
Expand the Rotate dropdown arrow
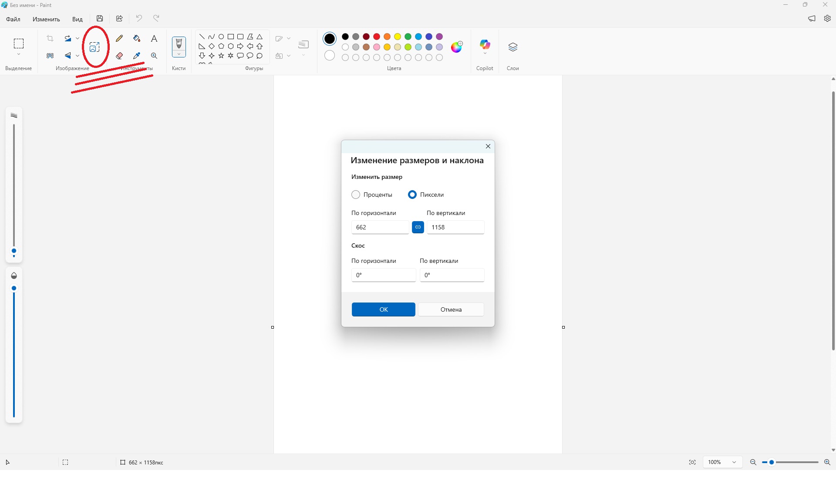[x=78, y=38]
